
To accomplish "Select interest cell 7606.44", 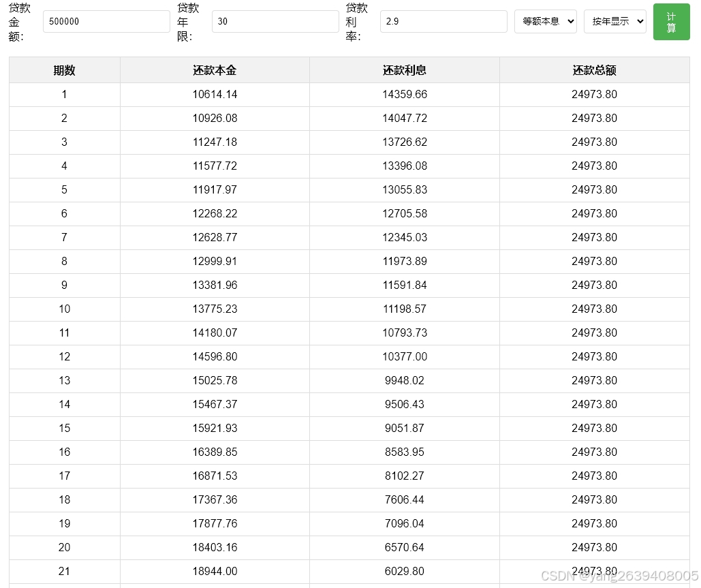I will [x=405, y=500].
